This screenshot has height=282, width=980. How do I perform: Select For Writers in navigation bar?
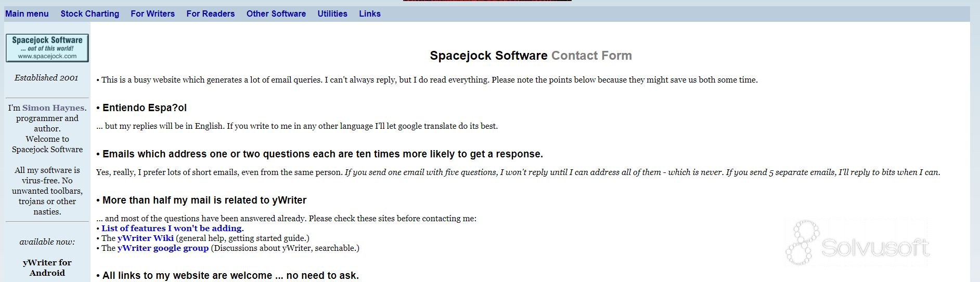(x=153, y=14)
